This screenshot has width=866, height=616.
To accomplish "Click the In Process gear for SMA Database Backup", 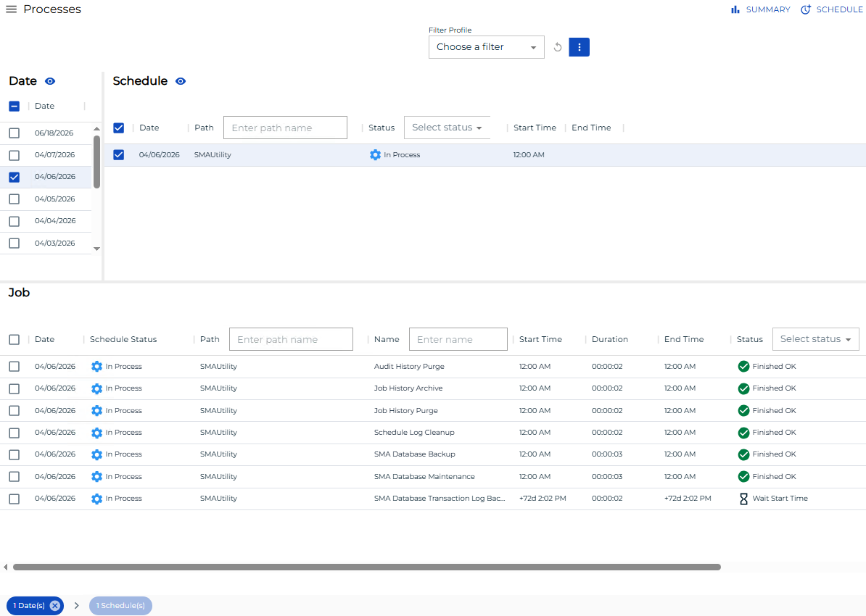I will 96,455.
